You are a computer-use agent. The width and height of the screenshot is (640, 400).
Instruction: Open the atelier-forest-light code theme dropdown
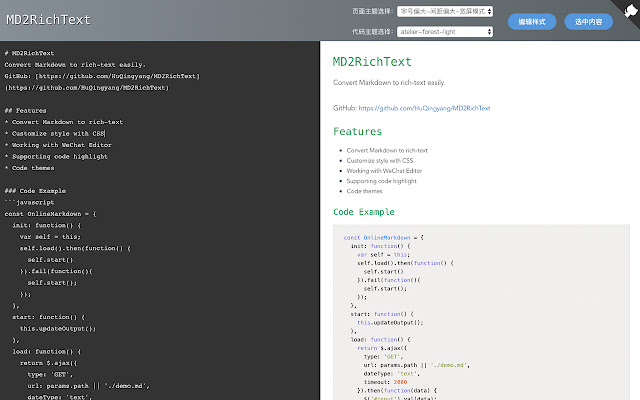(x=444, y=32)
